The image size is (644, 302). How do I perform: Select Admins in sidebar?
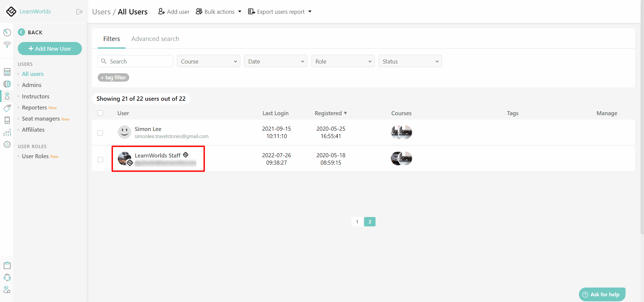[32, 85]
